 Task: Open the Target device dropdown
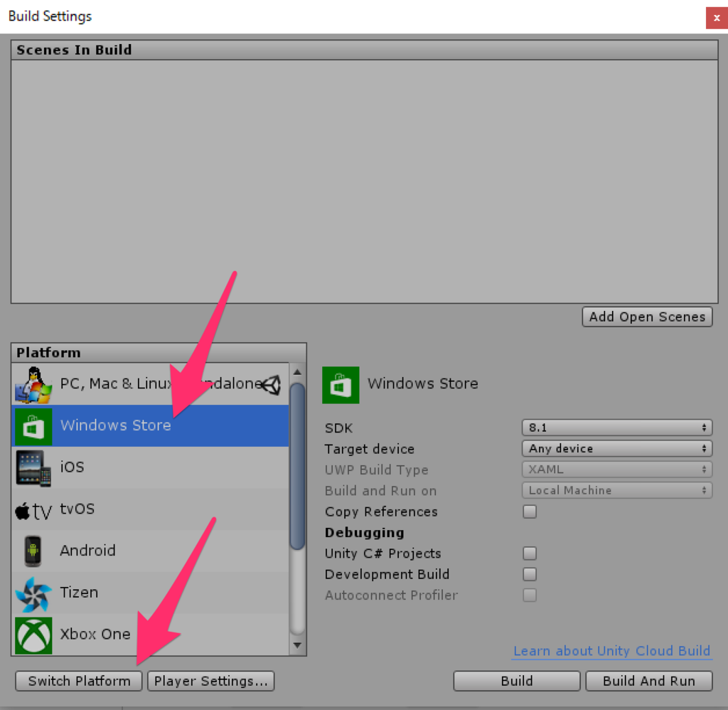click(x=617, y=448)
